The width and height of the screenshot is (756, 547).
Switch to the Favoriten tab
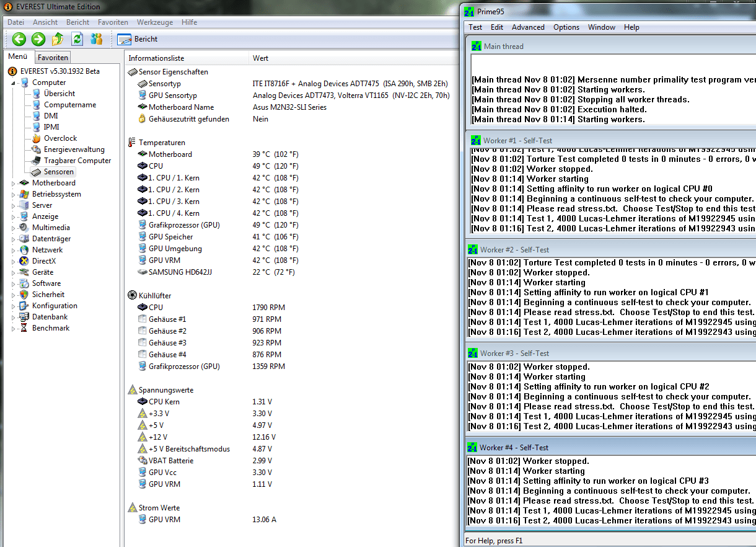coord(53,58)
